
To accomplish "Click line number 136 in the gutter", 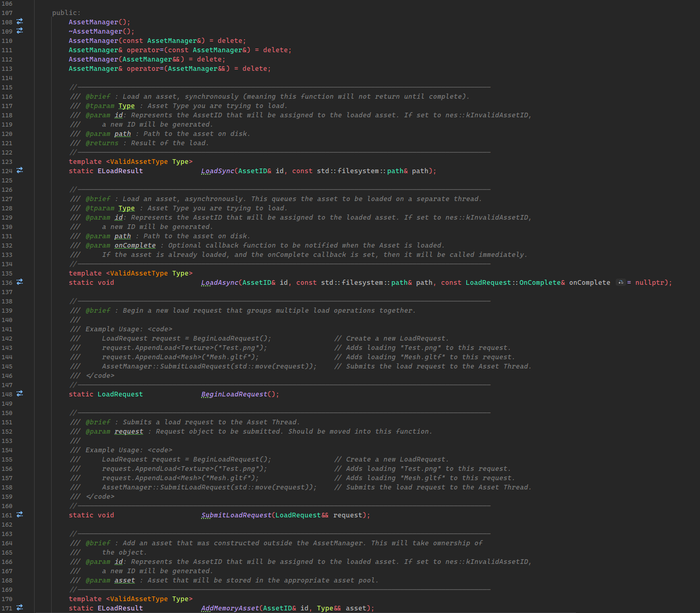I will (7, 283).
